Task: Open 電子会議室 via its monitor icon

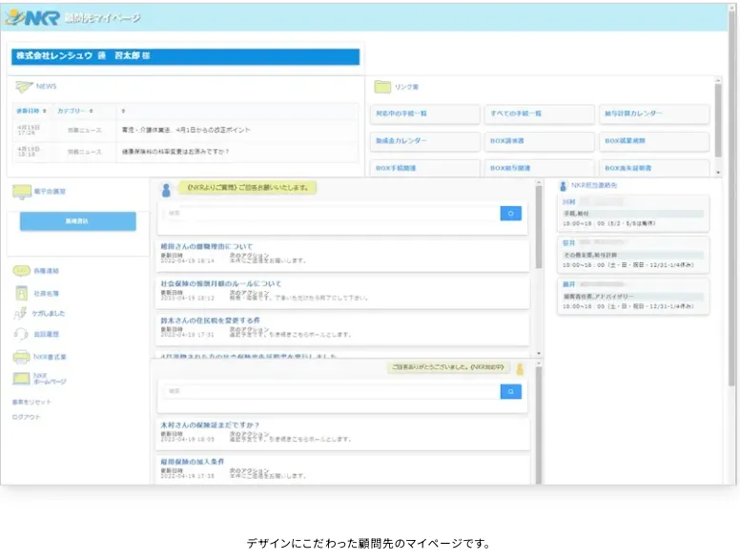Action: (x=22, y=192)
